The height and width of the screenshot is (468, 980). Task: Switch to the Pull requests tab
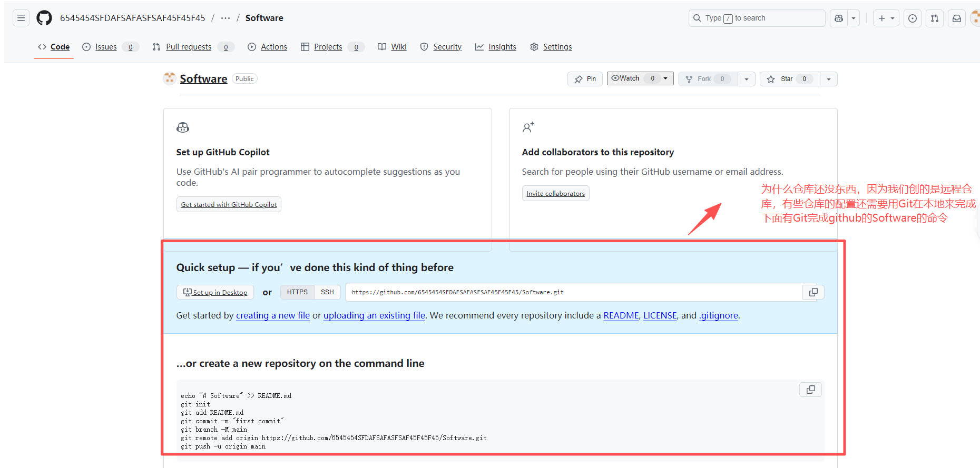pyautogui.click(x=193, y=47)
